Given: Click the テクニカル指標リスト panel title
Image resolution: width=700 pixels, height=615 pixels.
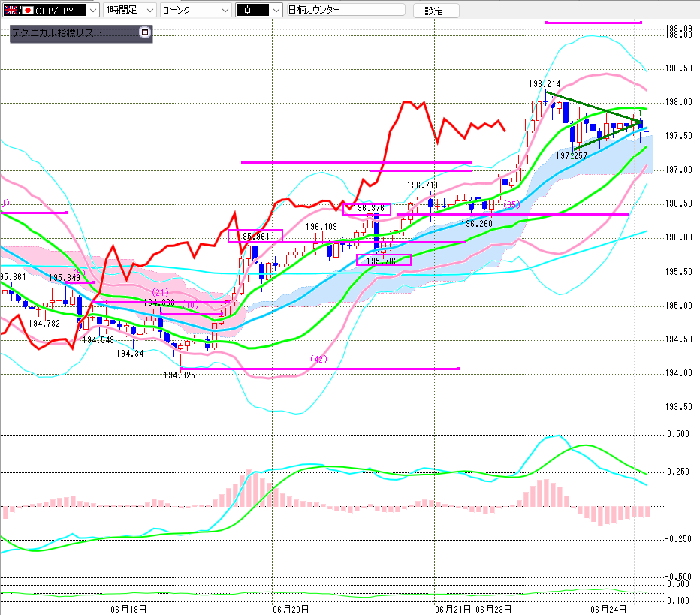Looking at the screenshot, I should tap(56, 32).
